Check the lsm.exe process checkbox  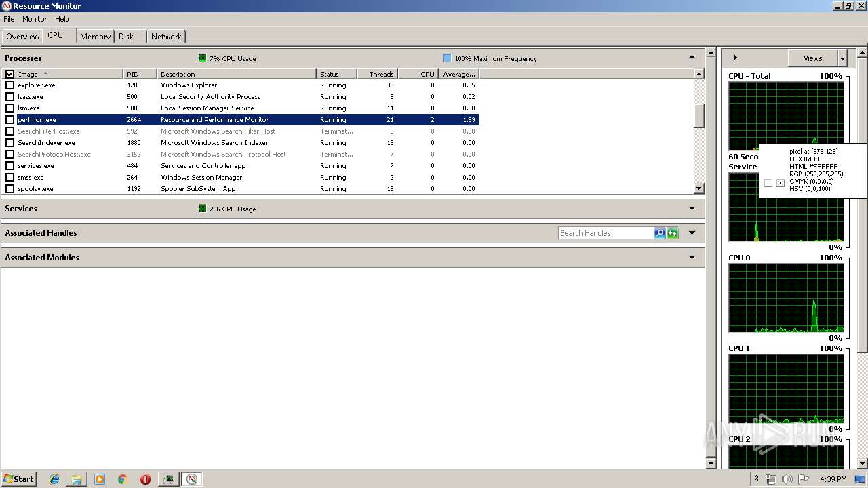(x=9, y=108)
